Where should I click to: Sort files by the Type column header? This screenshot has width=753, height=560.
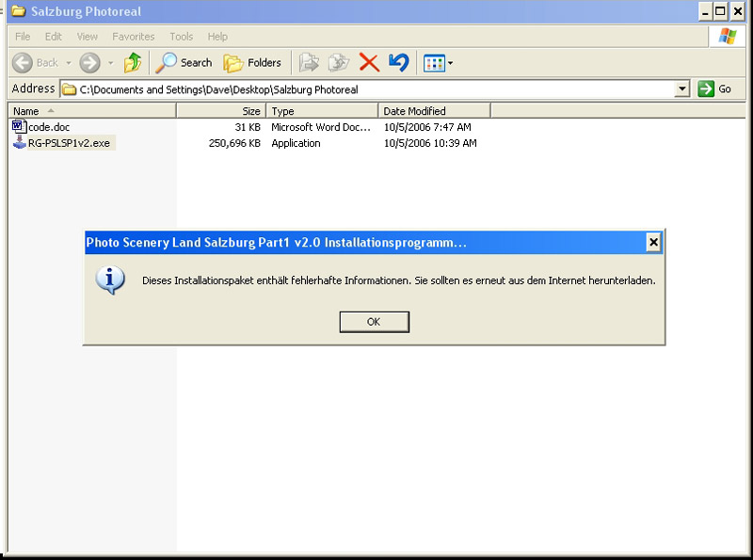[322, 111]
